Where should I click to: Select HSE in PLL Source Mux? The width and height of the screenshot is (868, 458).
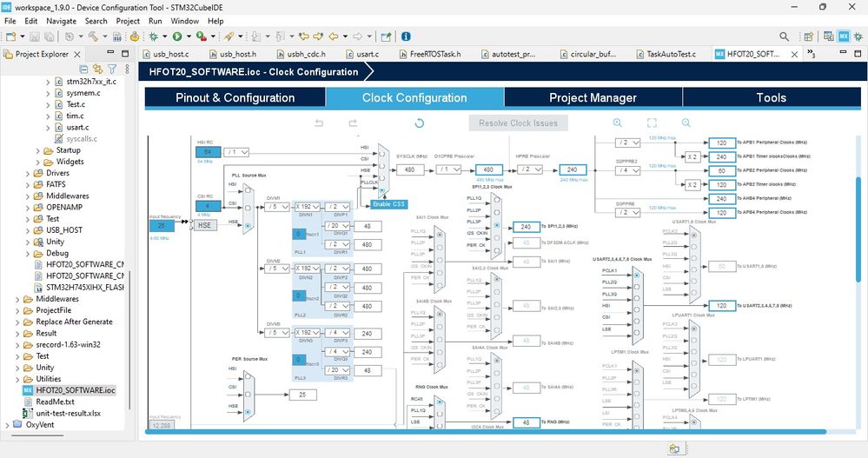click(x=248, y=225)
